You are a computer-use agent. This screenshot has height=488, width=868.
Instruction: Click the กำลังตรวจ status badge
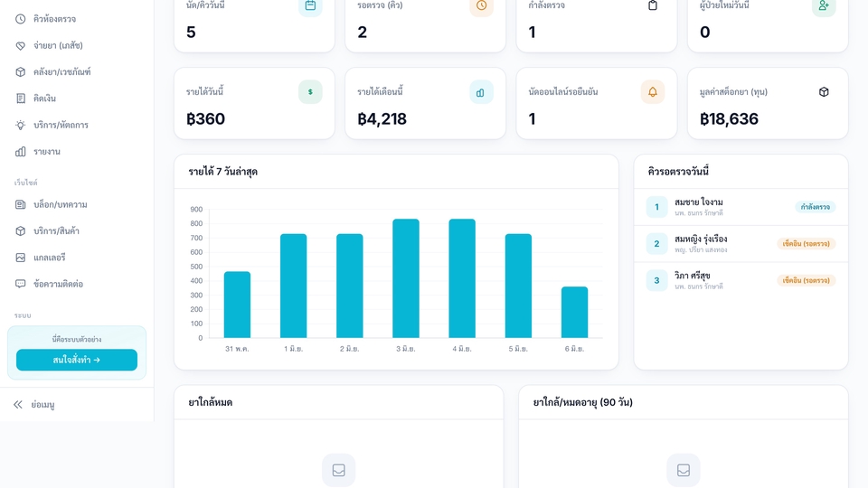tap(815, 207)
